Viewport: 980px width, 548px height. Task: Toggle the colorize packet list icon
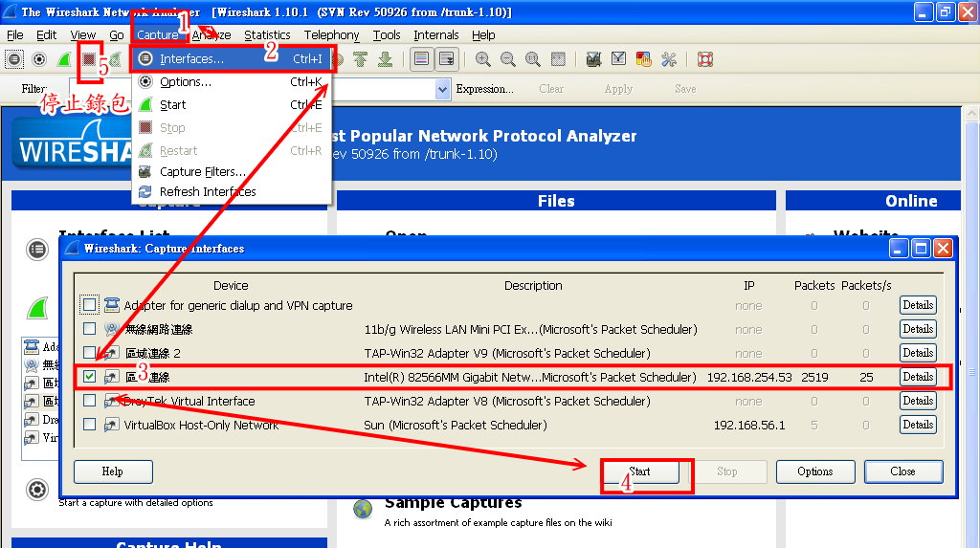(x=422, y=59)
